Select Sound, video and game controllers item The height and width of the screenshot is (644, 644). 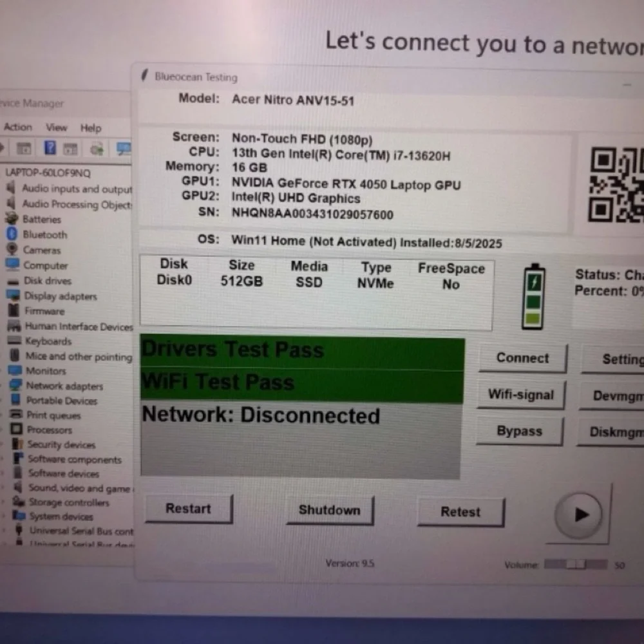[80, 488]
